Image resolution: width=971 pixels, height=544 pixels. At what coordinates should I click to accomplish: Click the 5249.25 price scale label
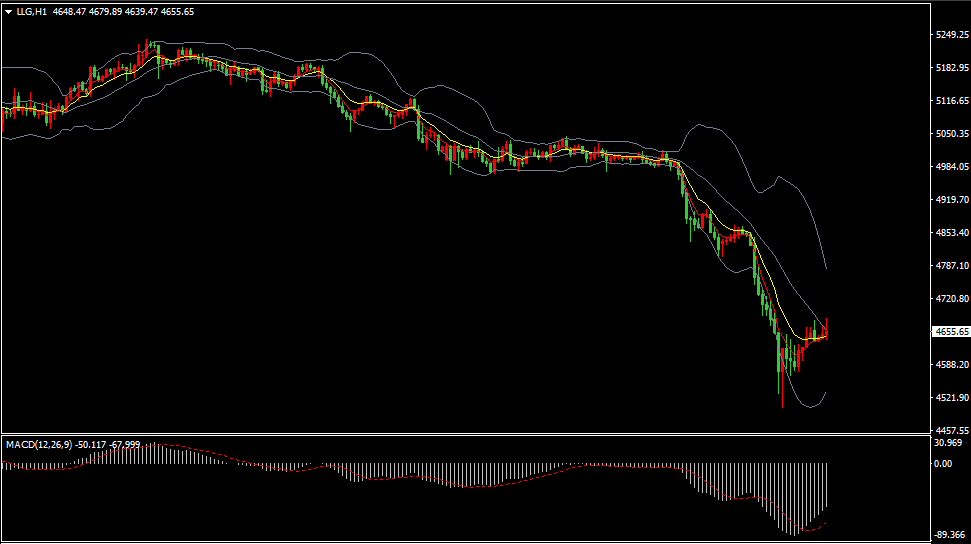click(950, 35)
